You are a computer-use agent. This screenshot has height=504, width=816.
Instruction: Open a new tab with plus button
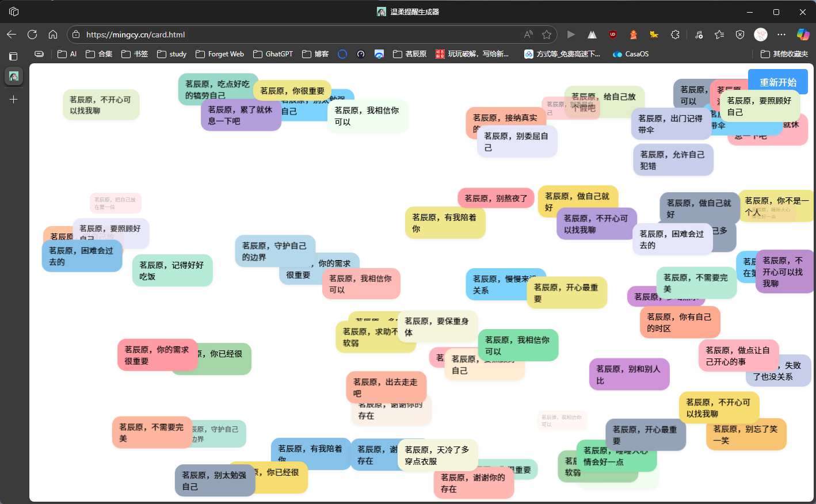pyautogui.click(x=14, y=100)
